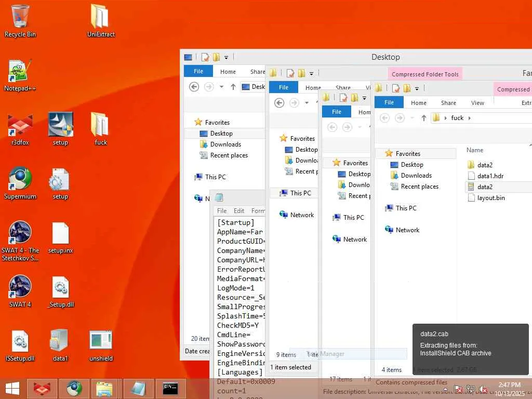Expand quick access toolbar dropdown in fuck window

[x=417, y=88]
